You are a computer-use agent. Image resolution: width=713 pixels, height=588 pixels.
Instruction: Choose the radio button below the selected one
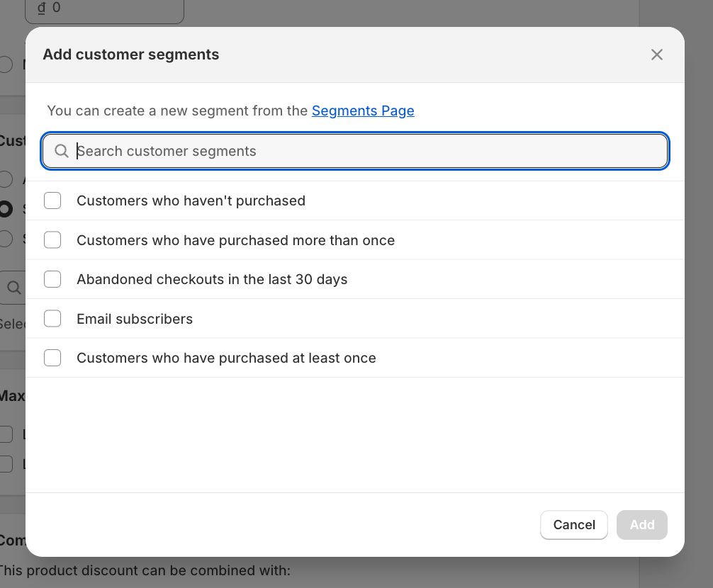click(6, 239)
